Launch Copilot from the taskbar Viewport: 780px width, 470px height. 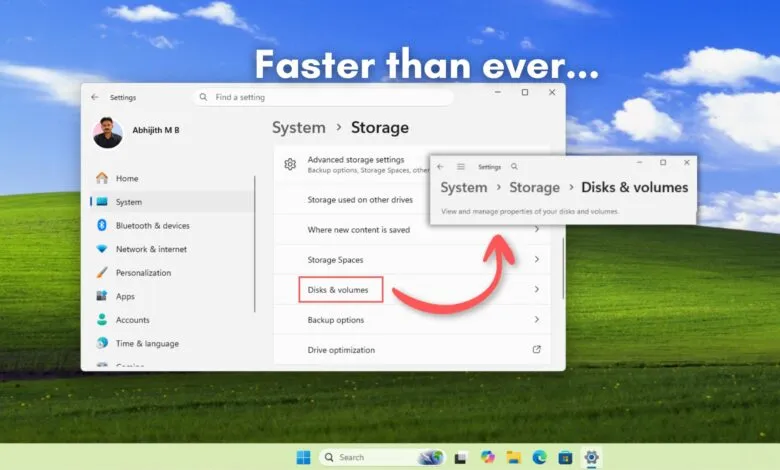coord(488,457)
